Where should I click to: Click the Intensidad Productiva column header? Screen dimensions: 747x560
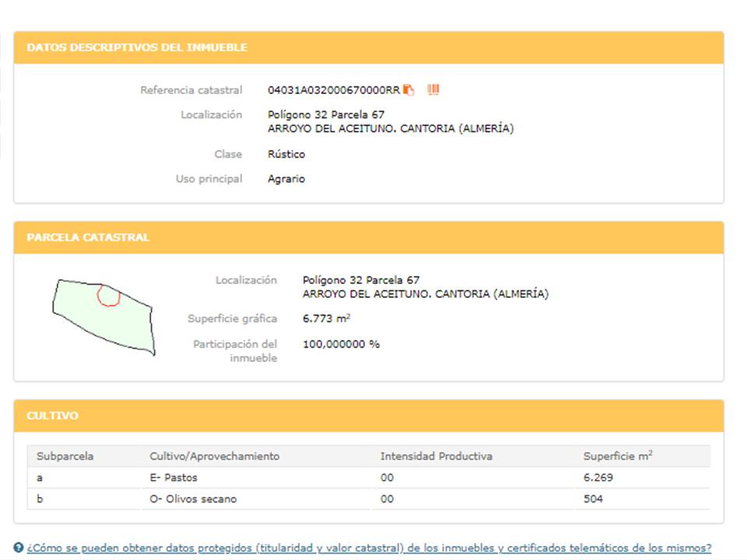pyautogui.click(x=436, y=457)
